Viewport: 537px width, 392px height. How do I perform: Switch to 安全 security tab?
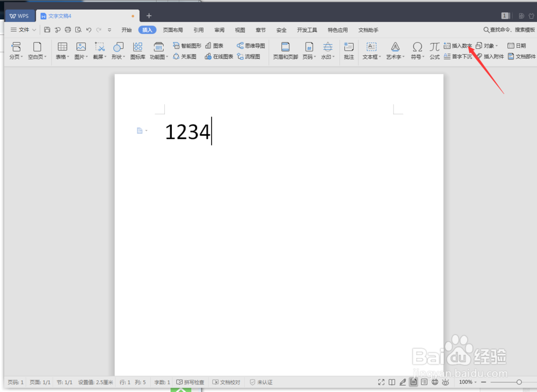click(281, 30)
